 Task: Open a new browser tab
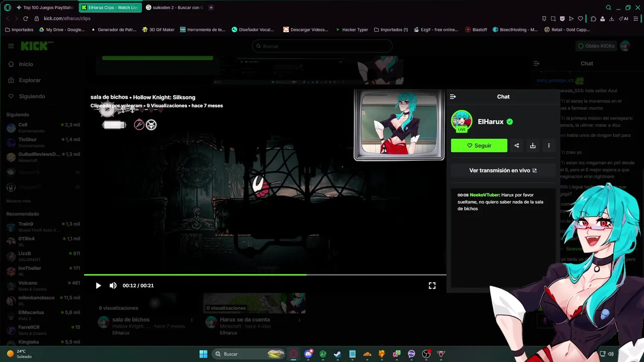(211, 8)
